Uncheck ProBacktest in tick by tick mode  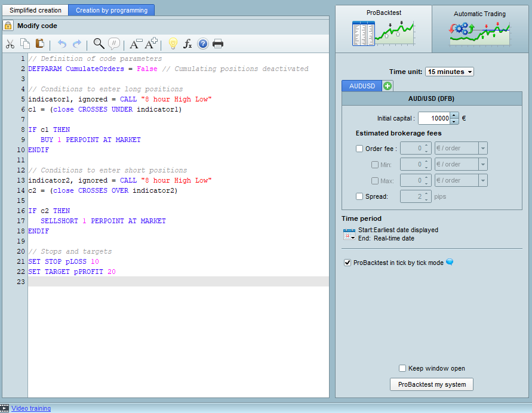click(348, 263)
